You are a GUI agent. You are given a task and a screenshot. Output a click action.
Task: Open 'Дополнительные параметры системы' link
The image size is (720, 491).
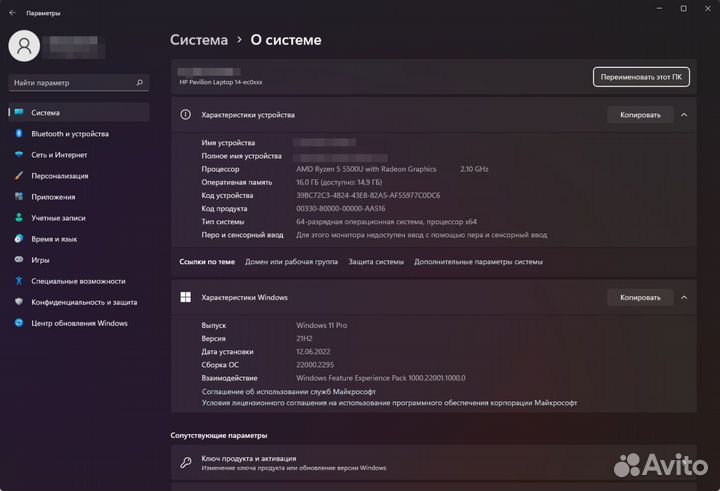point(478,262)
